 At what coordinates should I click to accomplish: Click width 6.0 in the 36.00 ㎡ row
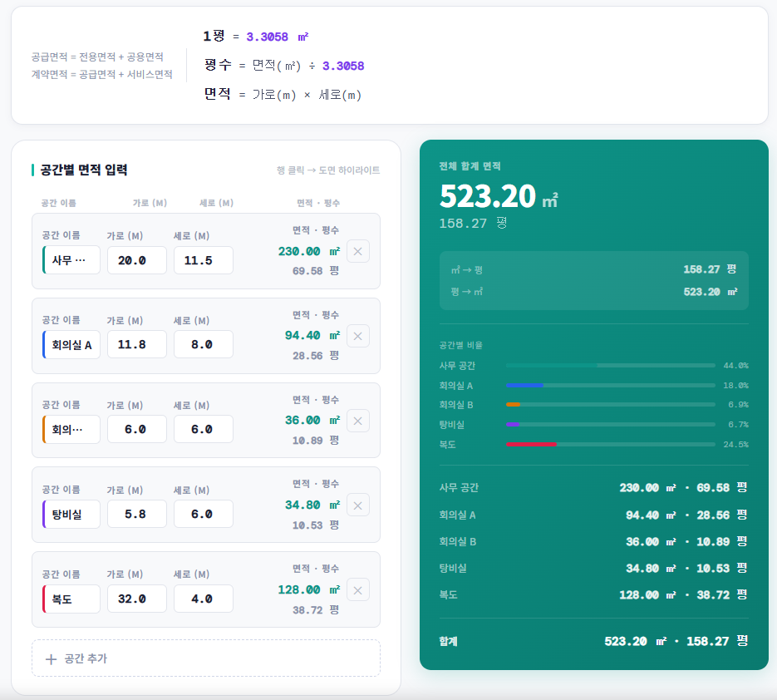(137, 429)
